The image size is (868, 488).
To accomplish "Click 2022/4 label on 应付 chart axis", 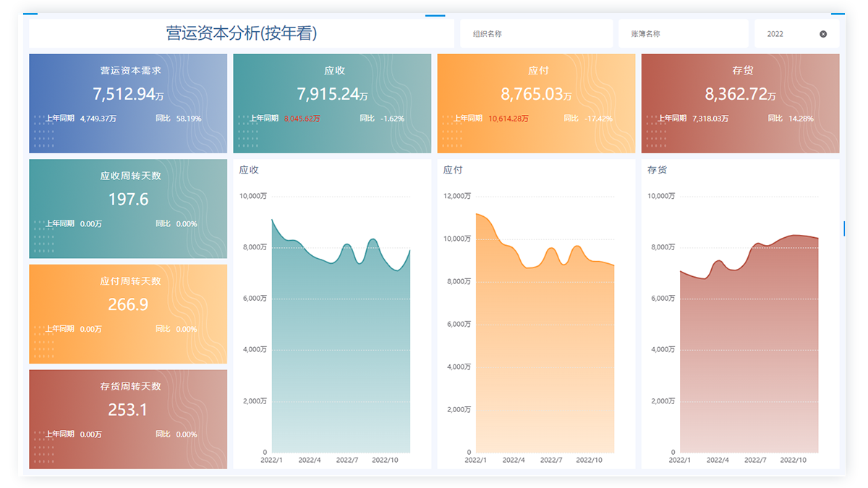I will coord(514,460).
